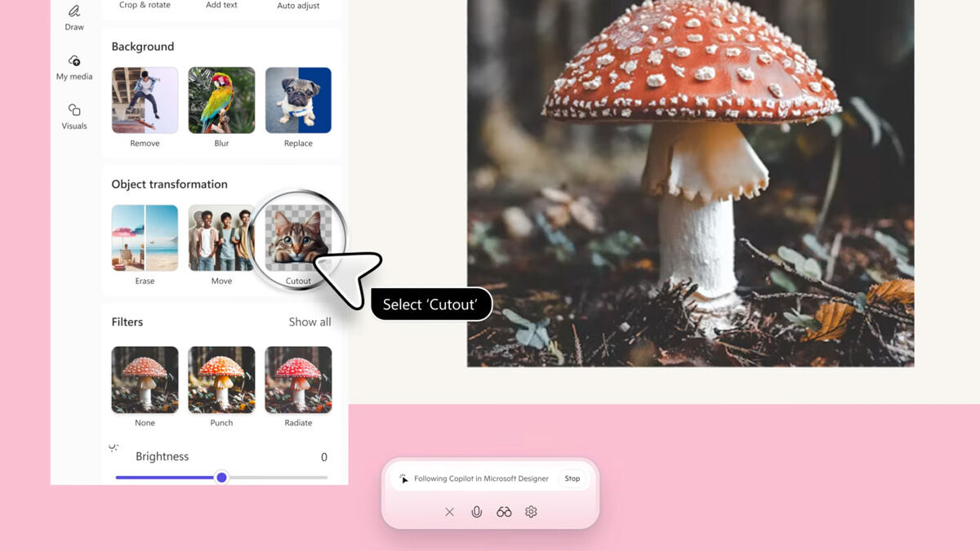
Task: Select the Blur background option
Action: 221,100
